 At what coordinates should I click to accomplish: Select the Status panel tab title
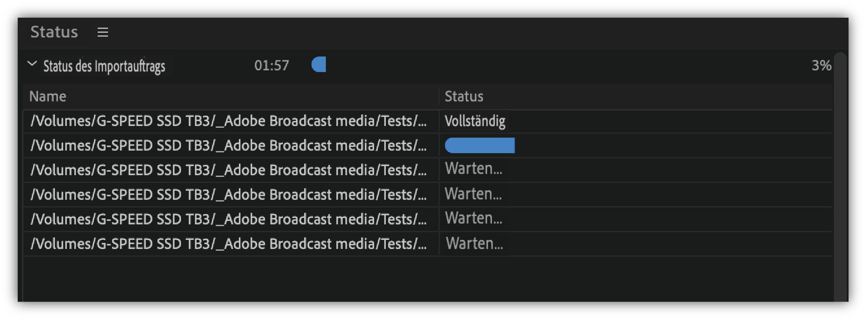tap(54, 32)
